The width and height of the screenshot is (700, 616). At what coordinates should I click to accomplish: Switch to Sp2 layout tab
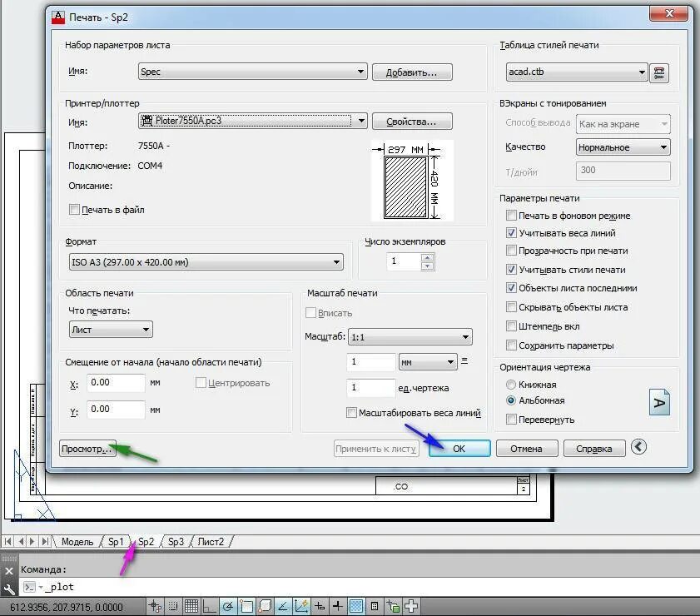pos(146,541)
